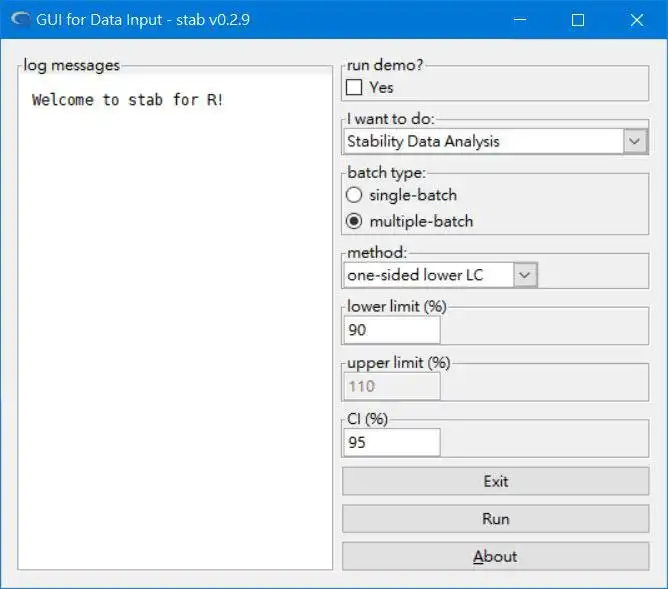Click the CI field showing 95
The width and height of the screenshot is (668, 589).
pos(392,442)
